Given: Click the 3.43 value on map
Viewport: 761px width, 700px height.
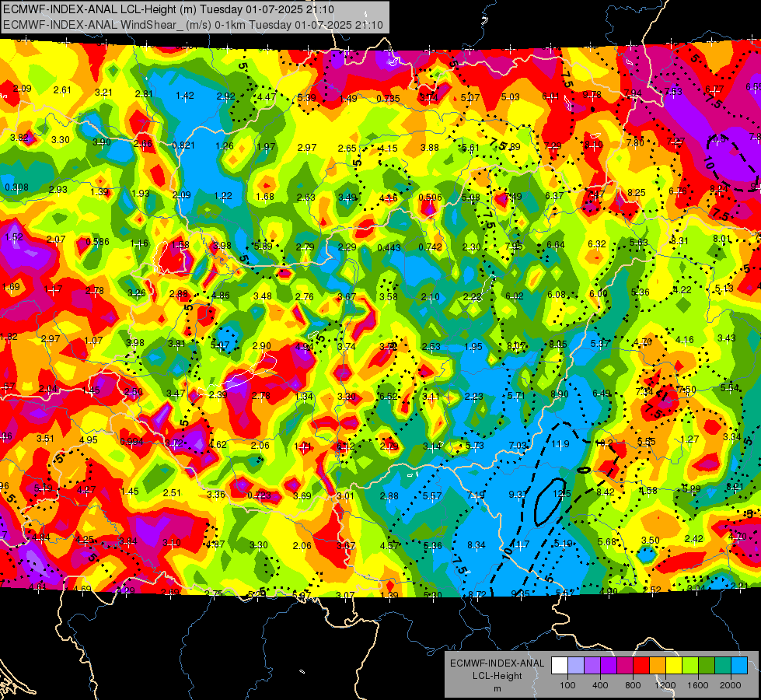Looking at the screenshot, I should pos(727,338).
